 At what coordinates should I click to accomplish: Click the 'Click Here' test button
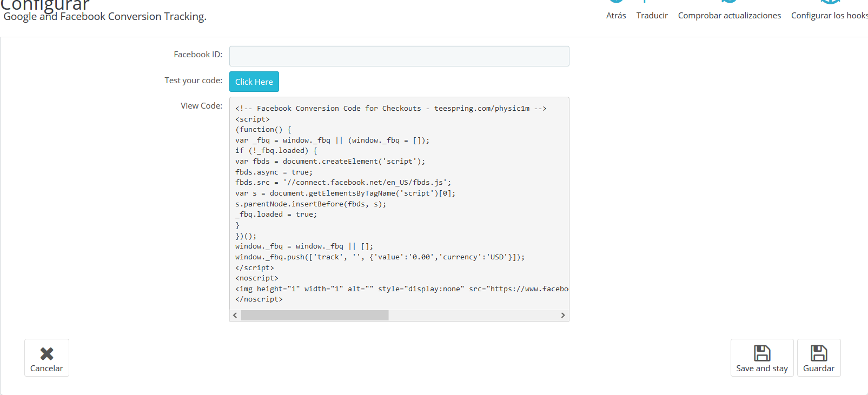254,82
